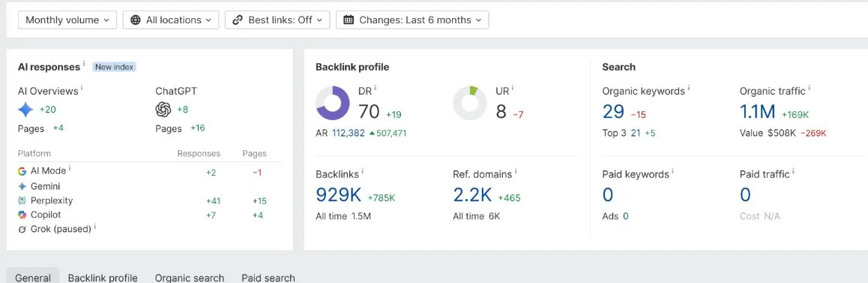The width and height of the screenshot is (868, 283).
Task: Click the info icon beside DR
Action: [375, 88]
